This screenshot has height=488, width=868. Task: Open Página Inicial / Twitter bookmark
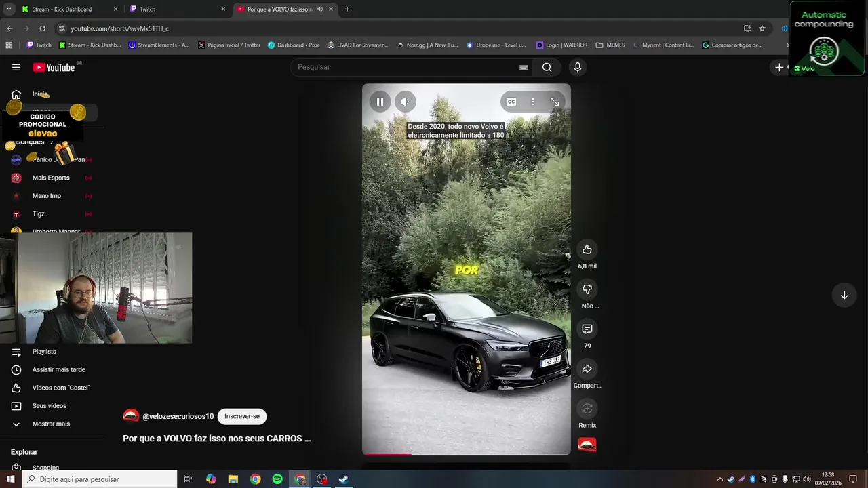click(x=229, y=45)
